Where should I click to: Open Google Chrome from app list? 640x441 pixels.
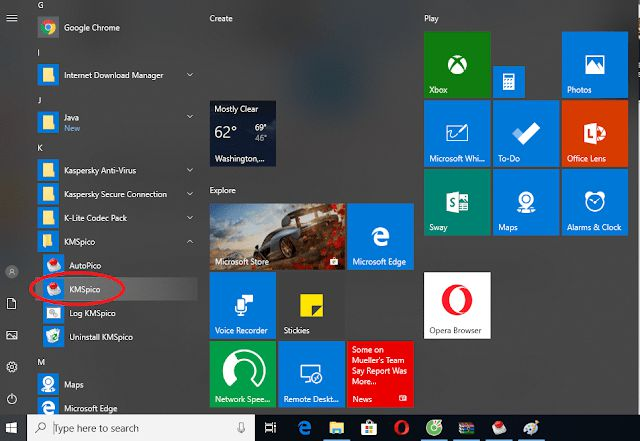[90, 27]
